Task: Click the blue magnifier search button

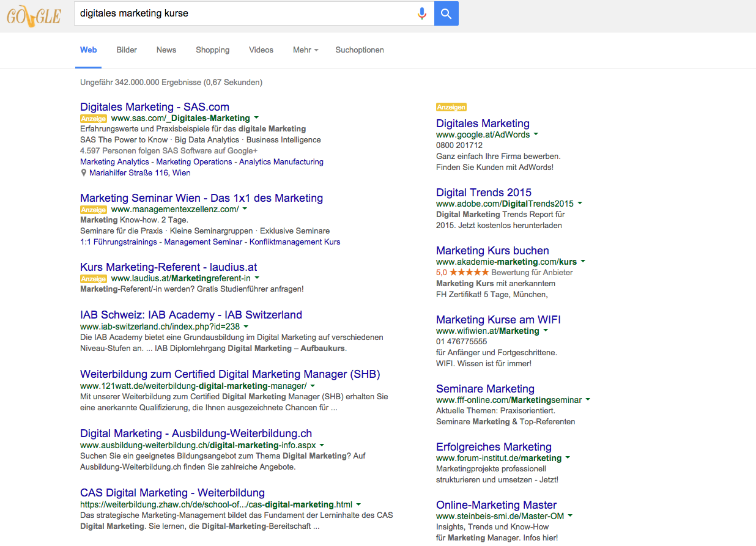Action: point(447,13)
